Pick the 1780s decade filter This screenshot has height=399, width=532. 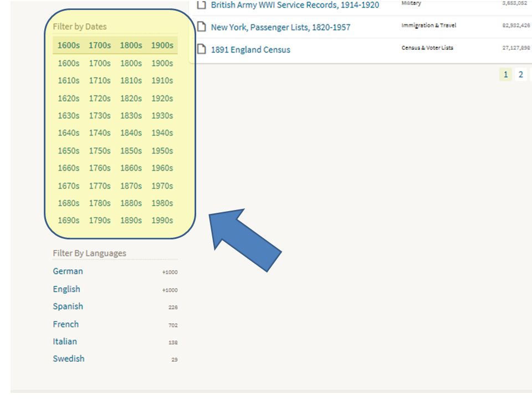coord(100,203)
